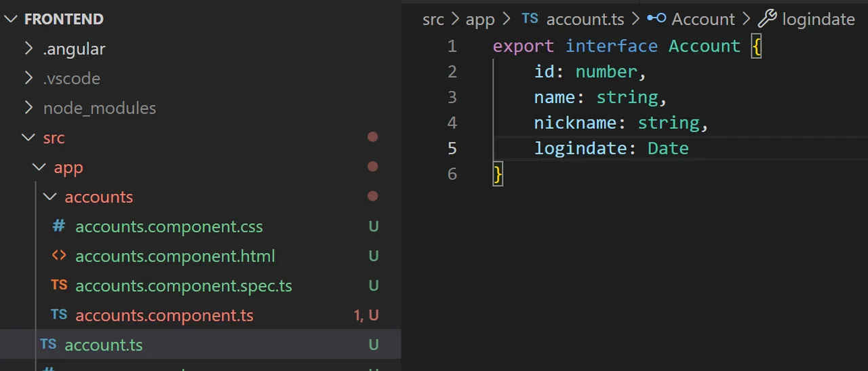Open accounts.component.ts file
This screenshot has width=868, height=371.
click(x=164, y=315)
